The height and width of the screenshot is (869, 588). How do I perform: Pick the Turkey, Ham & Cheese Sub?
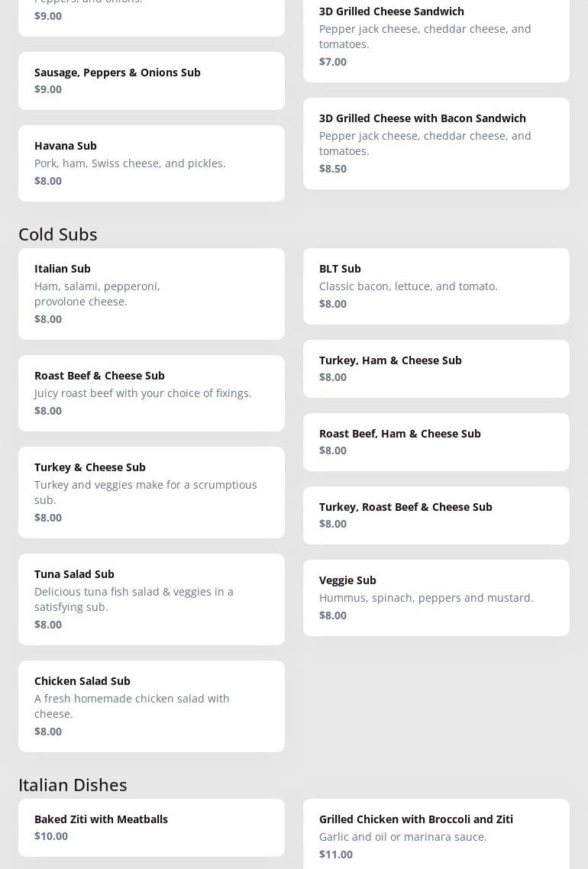click(x=435, y=368)
